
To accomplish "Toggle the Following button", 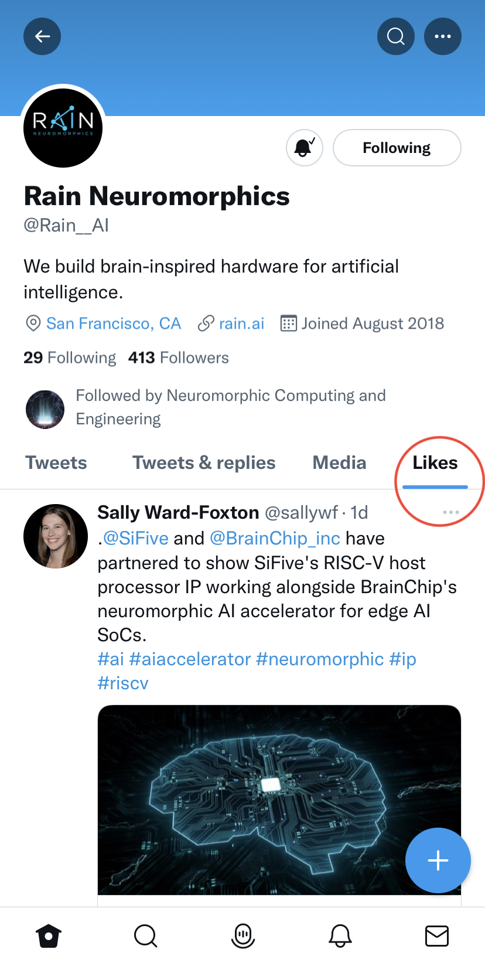I will (x=397, y=148).
